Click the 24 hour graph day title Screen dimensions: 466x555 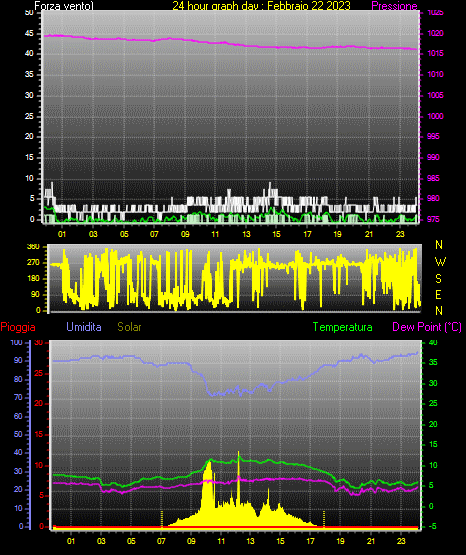261,6
